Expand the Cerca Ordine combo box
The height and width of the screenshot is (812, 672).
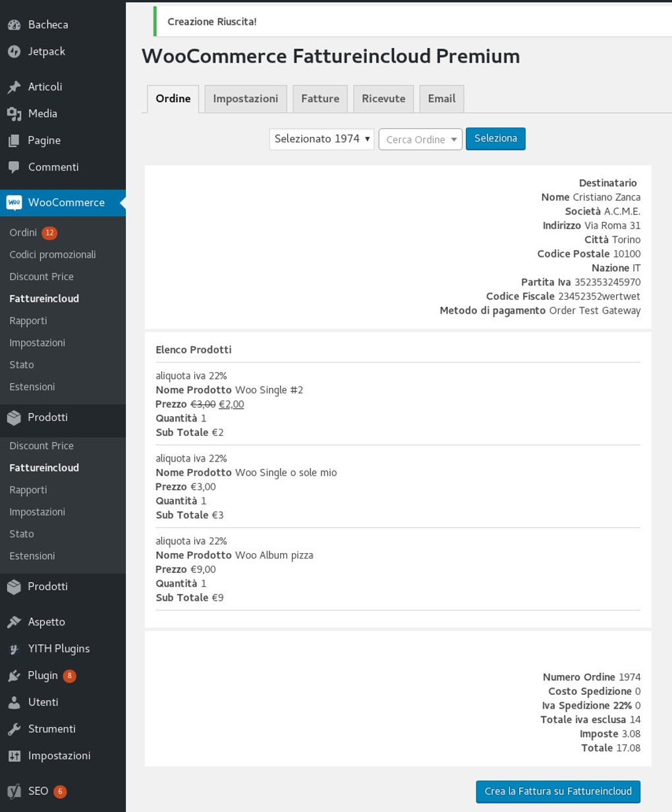click(420, 139)
